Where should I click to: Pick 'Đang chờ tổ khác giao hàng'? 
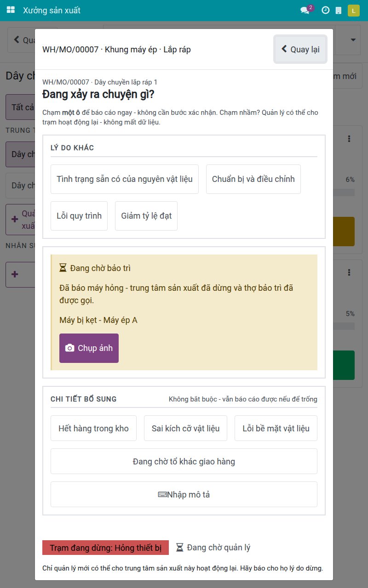pyautogui.click(x=184, y=461)
